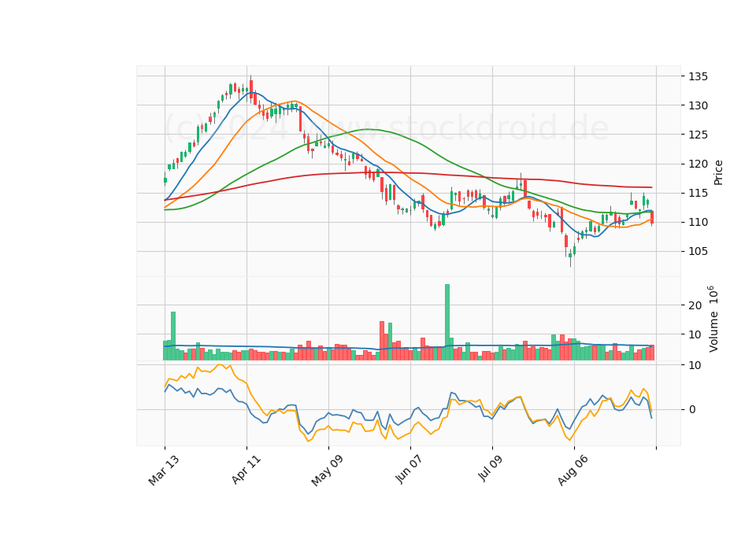This screenshot has width=756, height=543.
Task: Click the tallest green volume bar
Action: click(447, 323)
